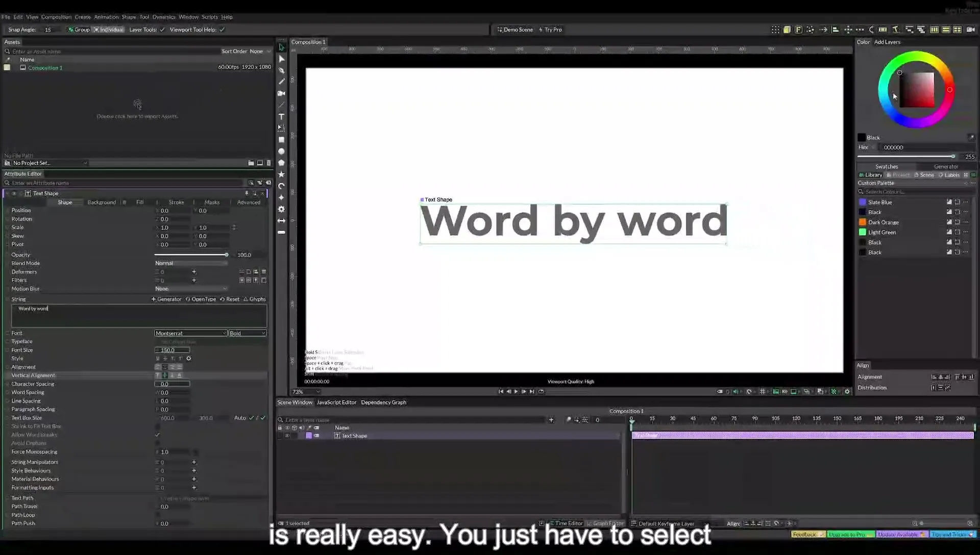
Task: Click the Generator button above the string box
Action: point(166,299)
